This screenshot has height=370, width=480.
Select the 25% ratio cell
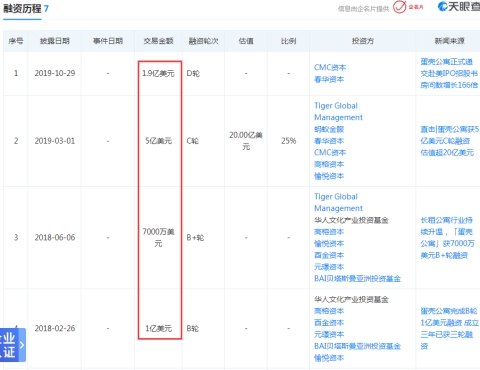288,141
